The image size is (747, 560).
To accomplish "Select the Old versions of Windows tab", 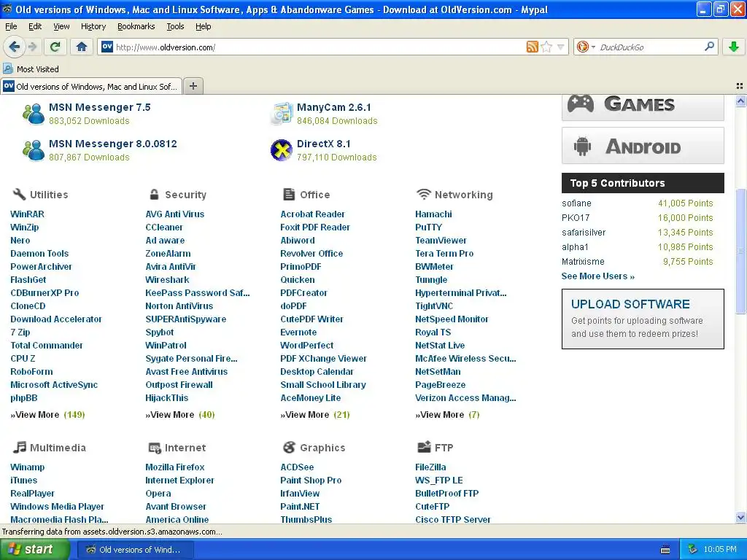I will click(91, 86).
